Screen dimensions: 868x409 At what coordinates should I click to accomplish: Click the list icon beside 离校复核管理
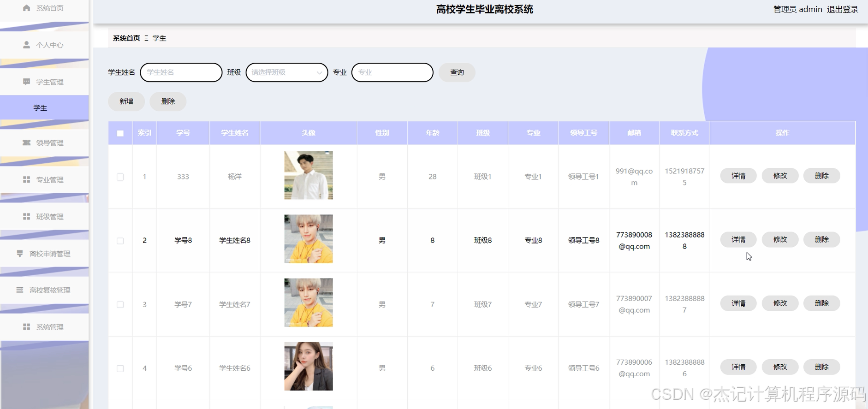20,290
